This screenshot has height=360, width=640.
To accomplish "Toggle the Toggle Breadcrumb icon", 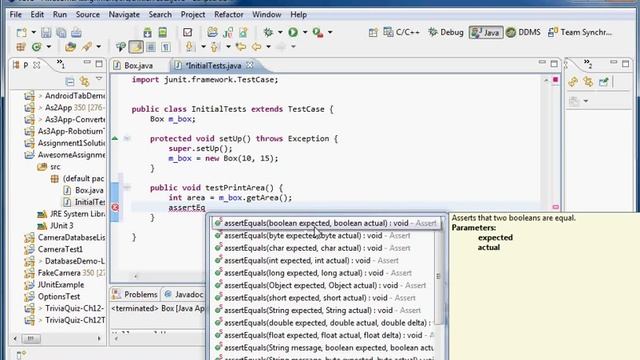I will (121, 47).
